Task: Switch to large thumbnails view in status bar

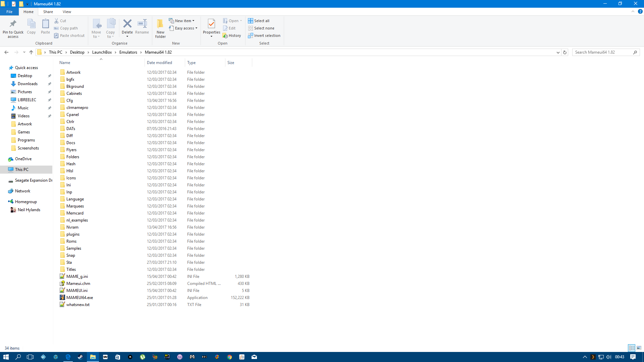Action: (639, 348)
